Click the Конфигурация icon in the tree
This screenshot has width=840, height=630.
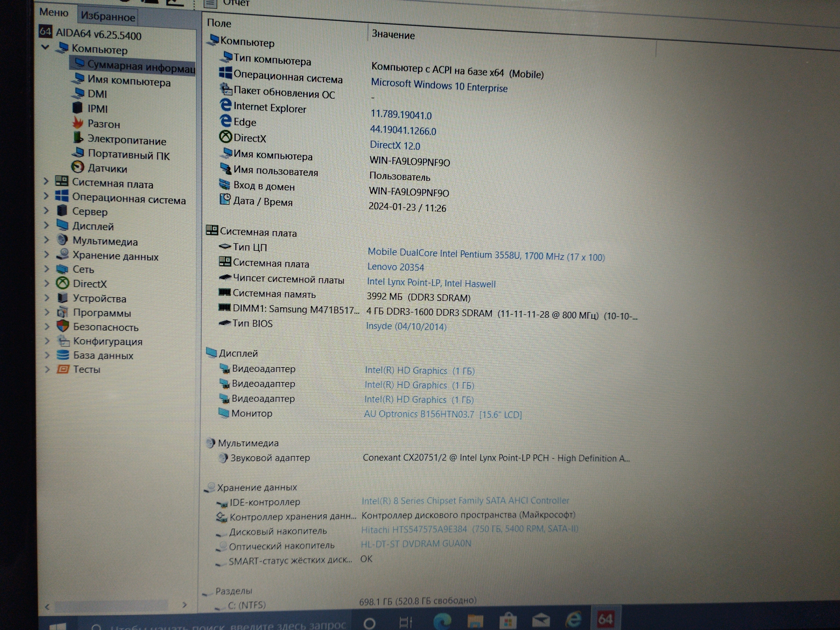[x=63, y=341]
